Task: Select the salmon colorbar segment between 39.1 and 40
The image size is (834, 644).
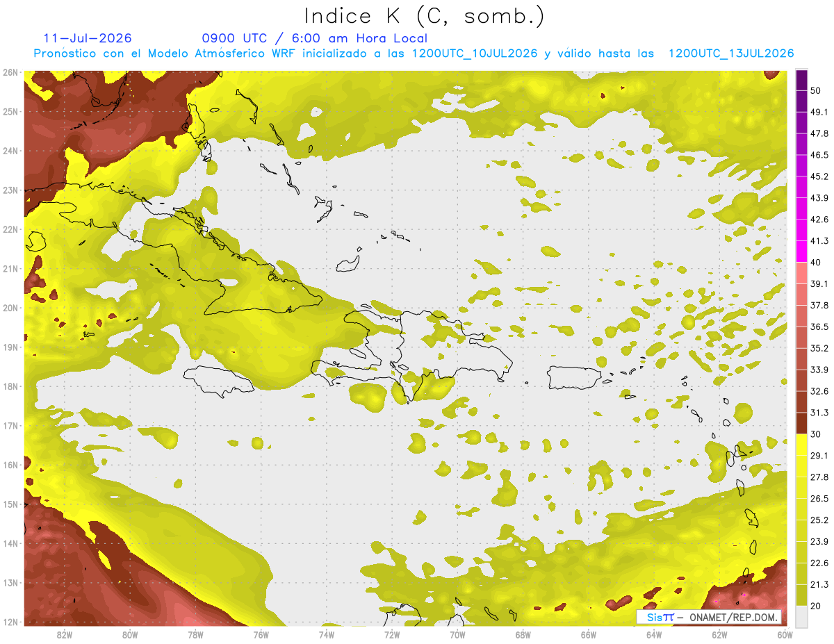Action: (x=801, y=273)
